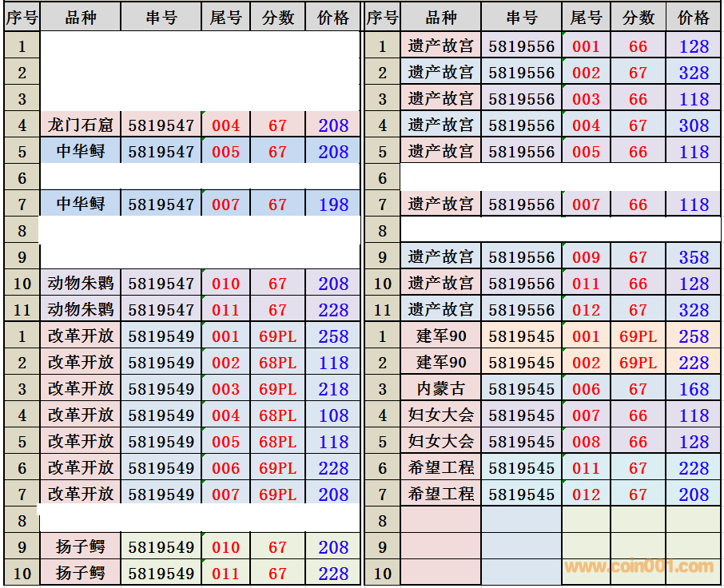Image resolution: width=724 pixels, height=588 pixels.
Task: Click the 价格 header in right table
Action: [694, 18]
